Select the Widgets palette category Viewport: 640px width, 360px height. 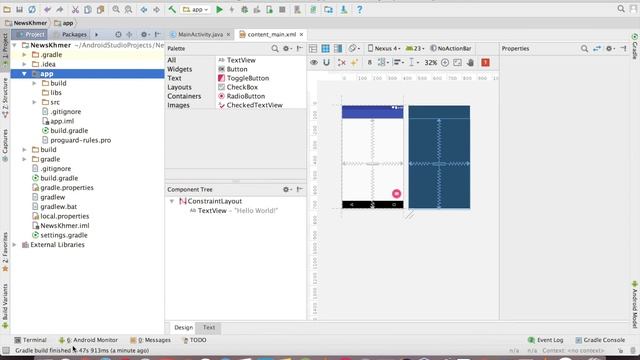[180, 69]
